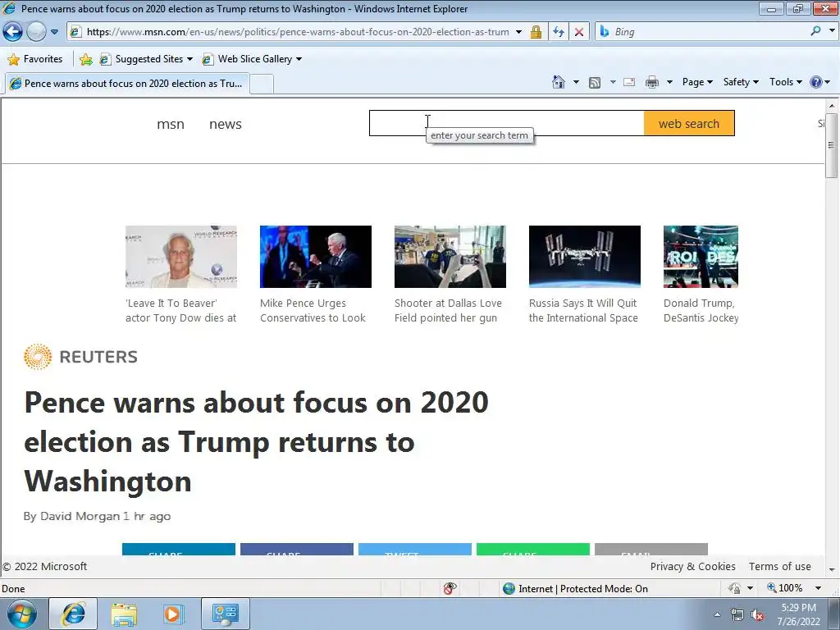Expand the Home button dropdown arrow
The height and width of the screenshot is (630, 840).
(576, 82)
